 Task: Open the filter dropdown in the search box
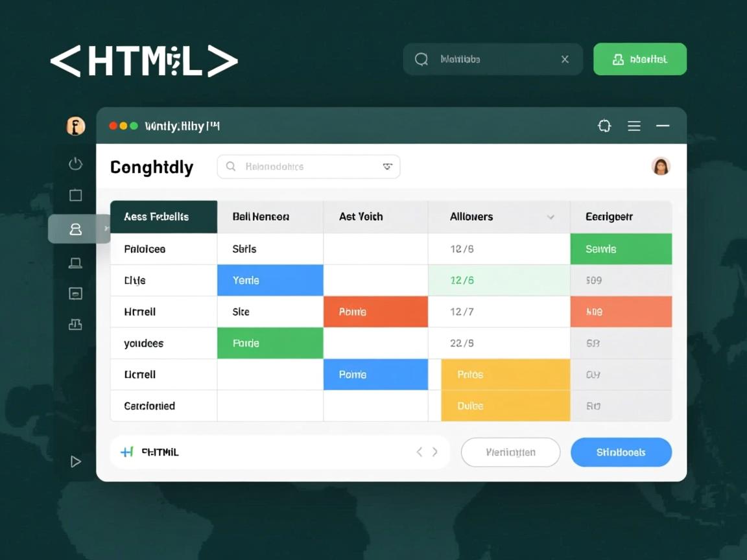pyautogui.click(x=387, y=167)
